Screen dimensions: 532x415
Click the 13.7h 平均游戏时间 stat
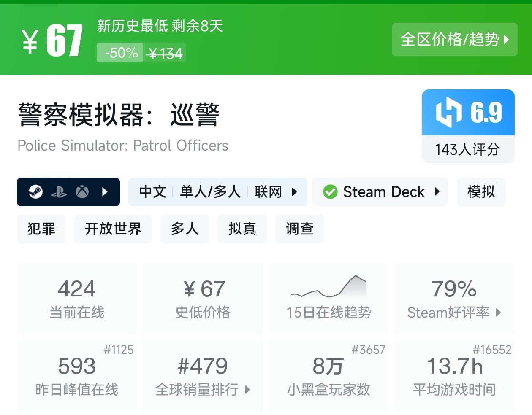[454, 376]
